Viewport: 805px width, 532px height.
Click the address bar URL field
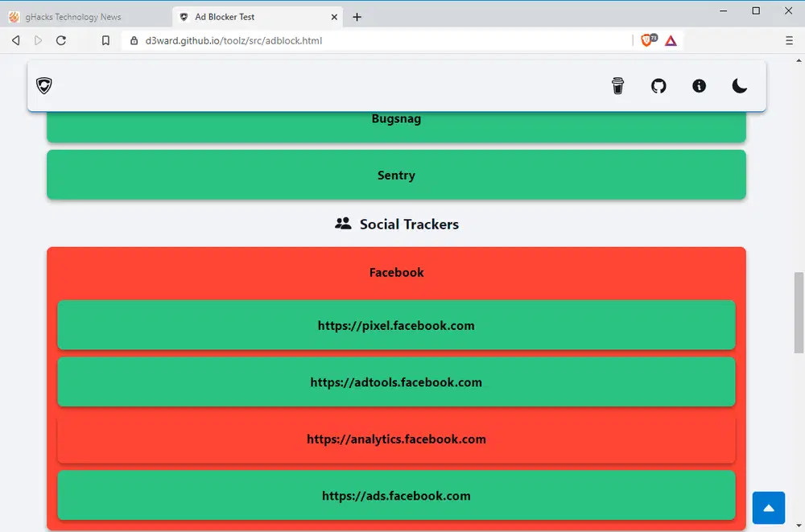[x=378, y=40]
